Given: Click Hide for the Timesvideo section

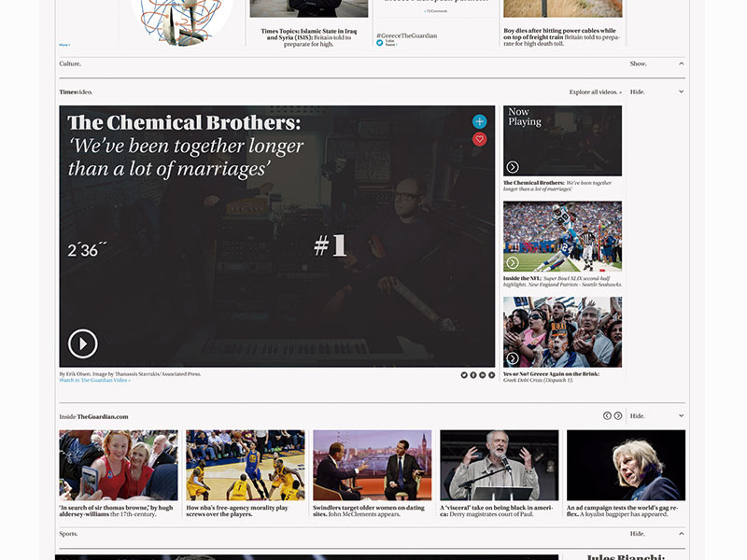Looking at the screenshot, I should 638,91.
